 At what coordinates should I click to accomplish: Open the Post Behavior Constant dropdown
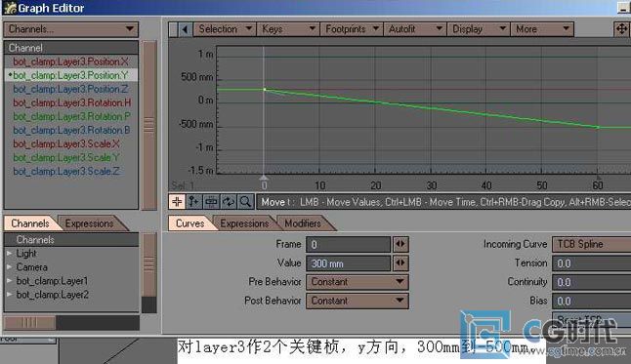358,301
